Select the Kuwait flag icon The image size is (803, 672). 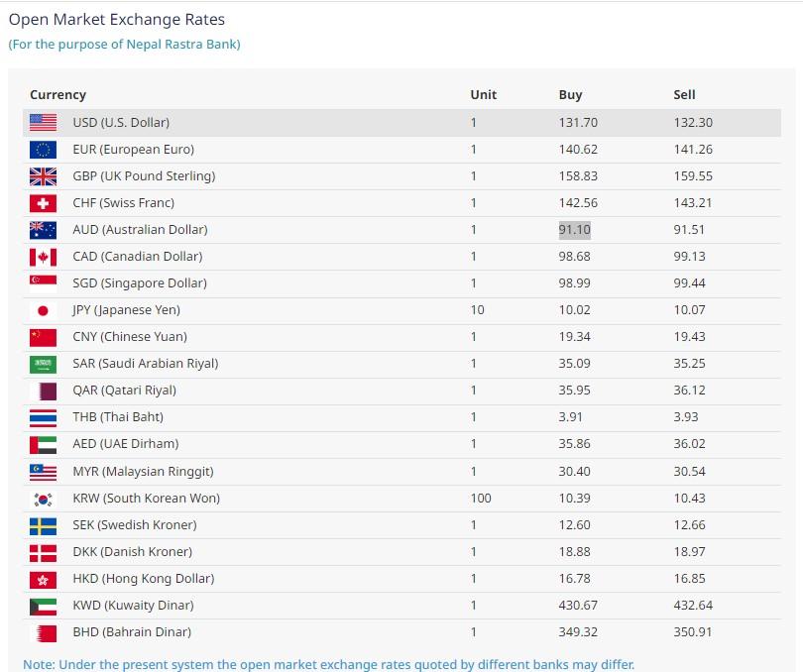coord(43,606)
